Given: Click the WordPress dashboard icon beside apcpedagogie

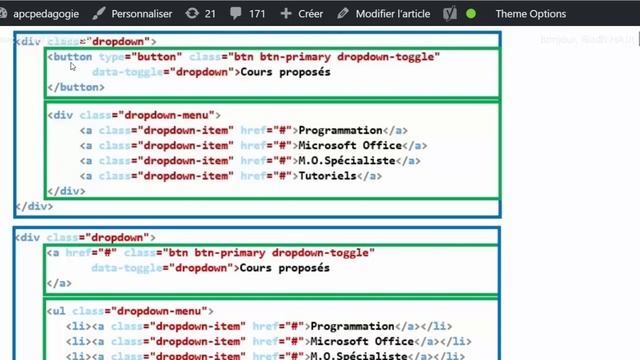Looking at the screenshot, I should point(3,13).
